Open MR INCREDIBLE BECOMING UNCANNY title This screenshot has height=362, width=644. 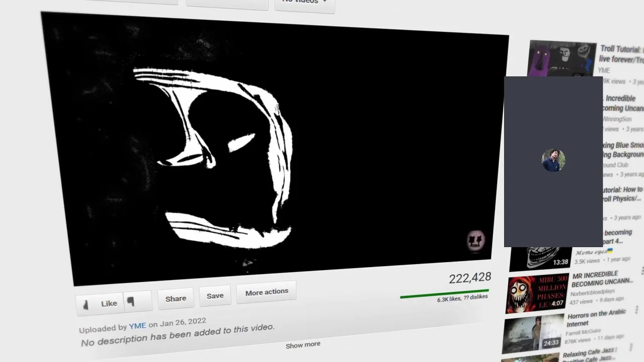pos(602,279)
